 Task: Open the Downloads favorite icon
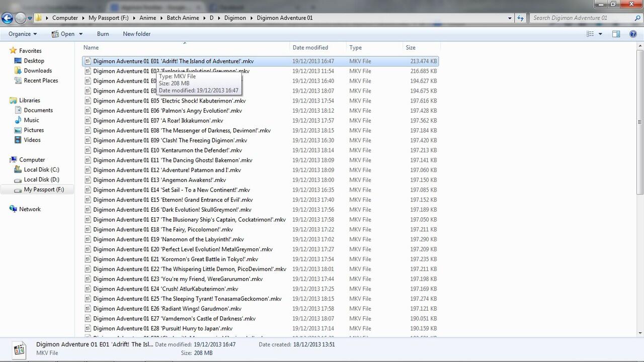click(x=18, y=71)
